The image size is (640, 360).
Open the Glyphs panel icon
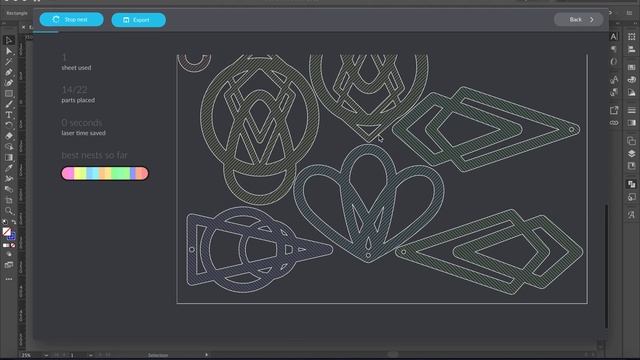pyautogui.click(x=631, y=215)
